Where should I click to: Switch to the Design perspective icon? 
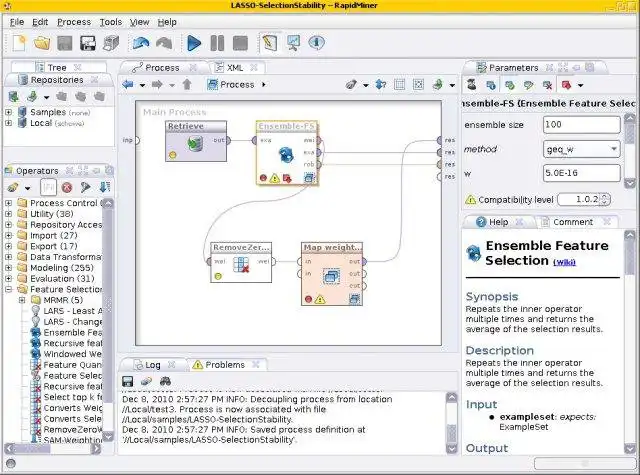[270, 43]
